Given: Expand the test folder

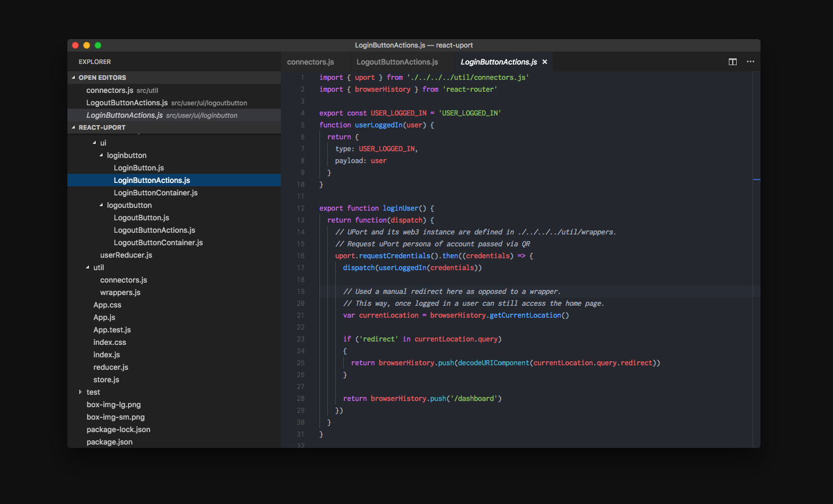Looking at the screenshot, I should pos(80,392).
